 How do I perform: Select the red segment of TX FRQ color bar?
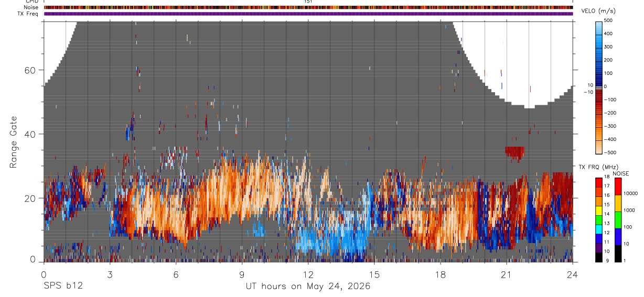click(599, 183)
